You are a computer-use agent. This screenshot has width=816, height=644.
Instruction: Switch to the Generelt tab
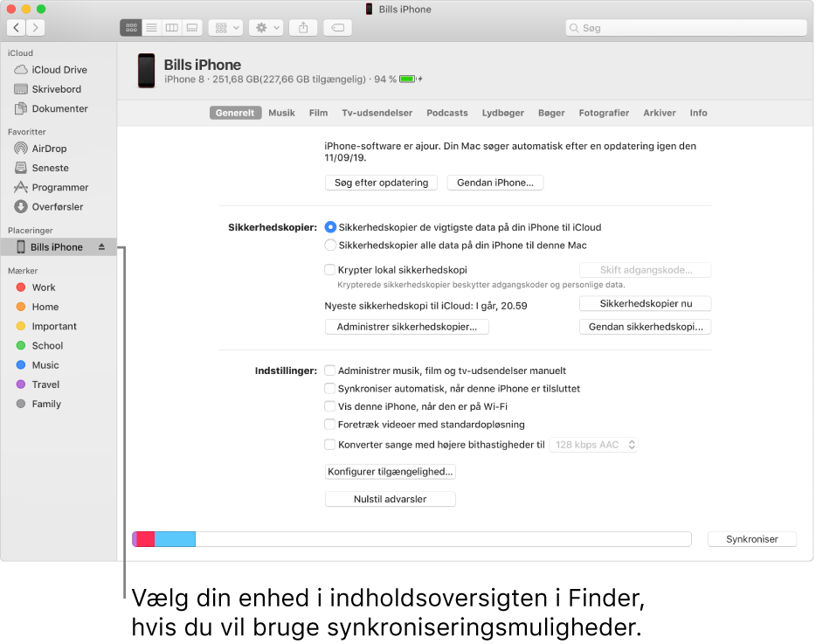click(235, 113)
